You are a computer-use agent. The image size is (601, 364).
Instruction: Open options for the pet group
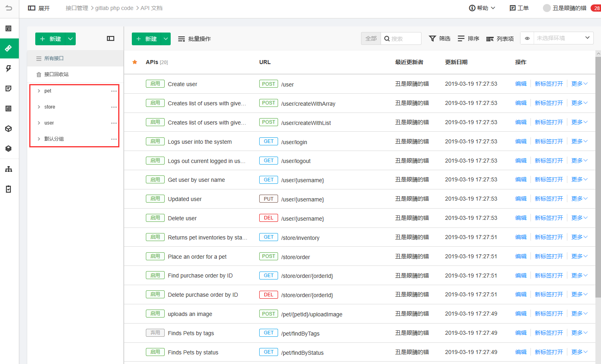(x=114, y=91)
